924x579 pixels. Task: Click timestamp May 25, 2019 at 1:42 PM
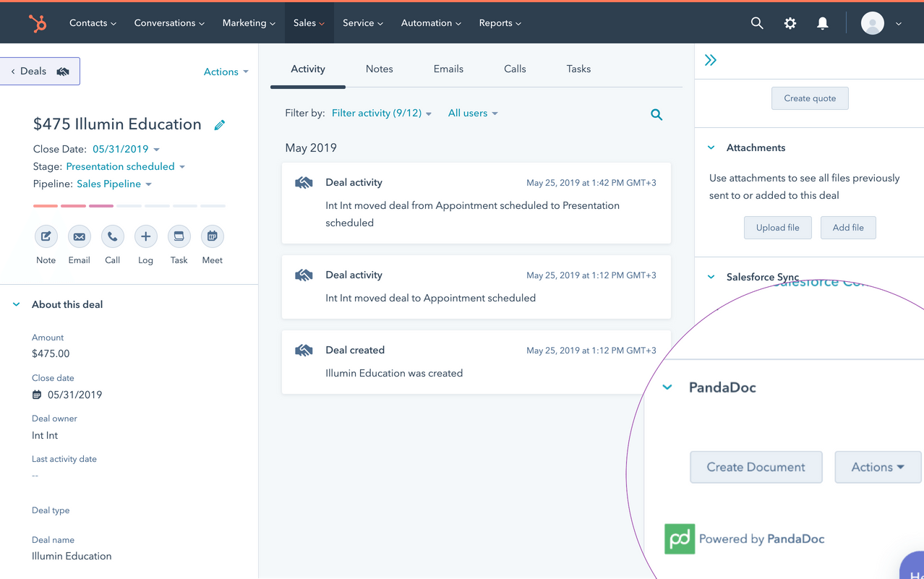point(591,183)
